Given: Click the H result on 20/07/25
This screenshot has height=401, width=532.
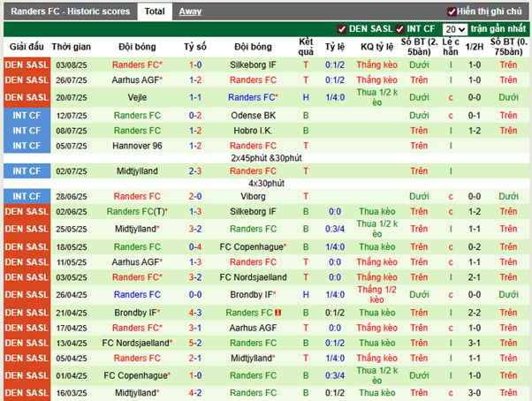Looking at the screenshot, I should tap(306, 98).
